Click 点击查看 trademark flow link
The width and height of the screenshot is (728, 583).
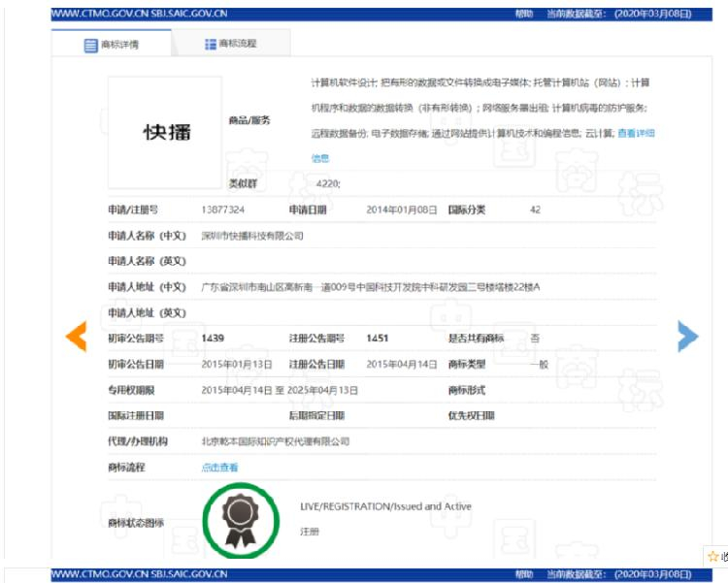tap(219, 468)
